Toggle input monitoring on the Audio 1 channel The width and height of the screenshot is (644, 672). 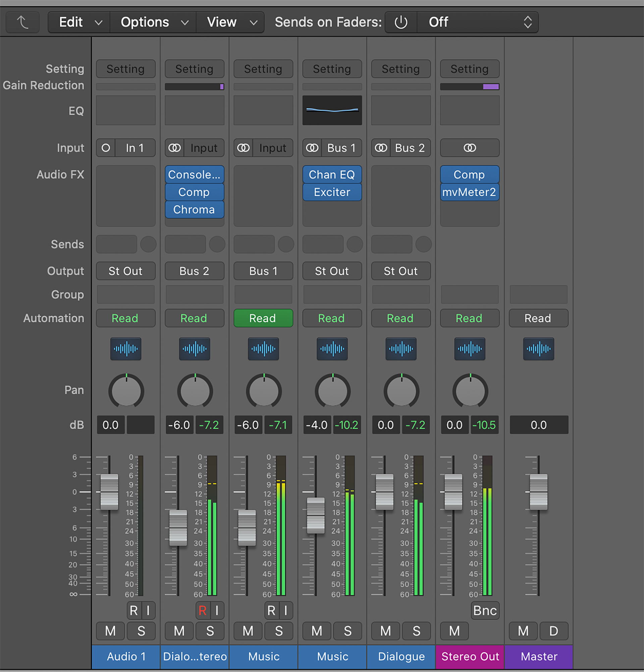coord(148,611)
